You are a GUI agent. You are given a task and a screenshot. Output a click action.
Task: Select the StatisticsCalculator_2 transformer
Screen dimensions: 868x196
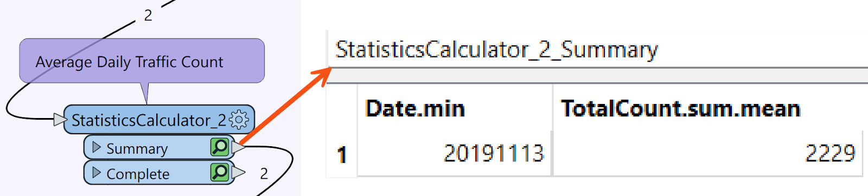tap(149, 120)
